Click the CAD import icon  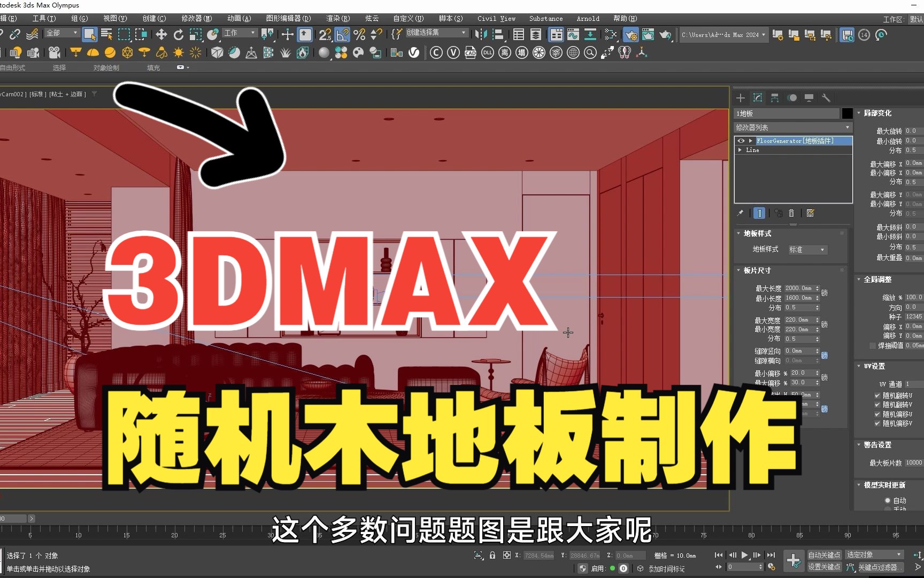[471, 52]
